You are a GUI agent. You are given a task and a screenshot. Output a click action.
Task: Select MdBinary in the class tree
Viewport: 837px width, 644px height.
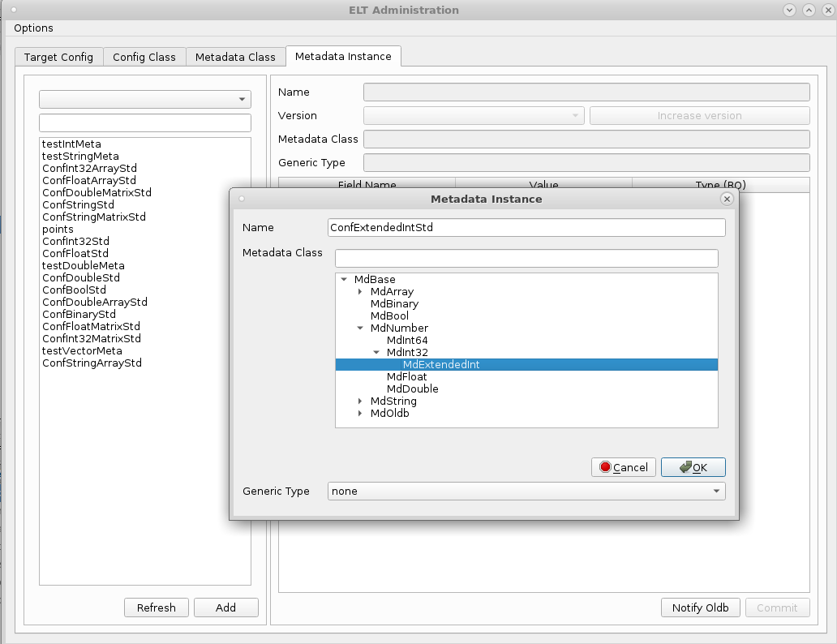click(394, 304)
